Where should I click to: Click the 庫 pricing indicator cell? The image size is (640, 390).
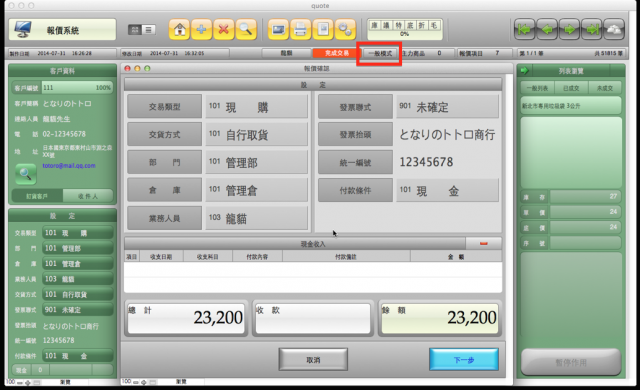[374, 25]
